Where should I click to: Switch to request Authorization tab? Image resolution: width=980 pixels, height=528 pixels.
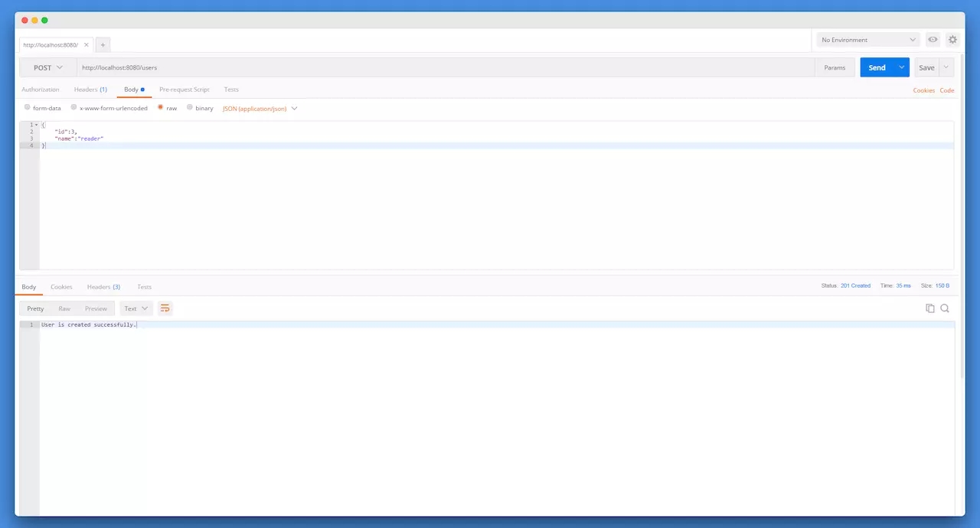click(41, 90)
